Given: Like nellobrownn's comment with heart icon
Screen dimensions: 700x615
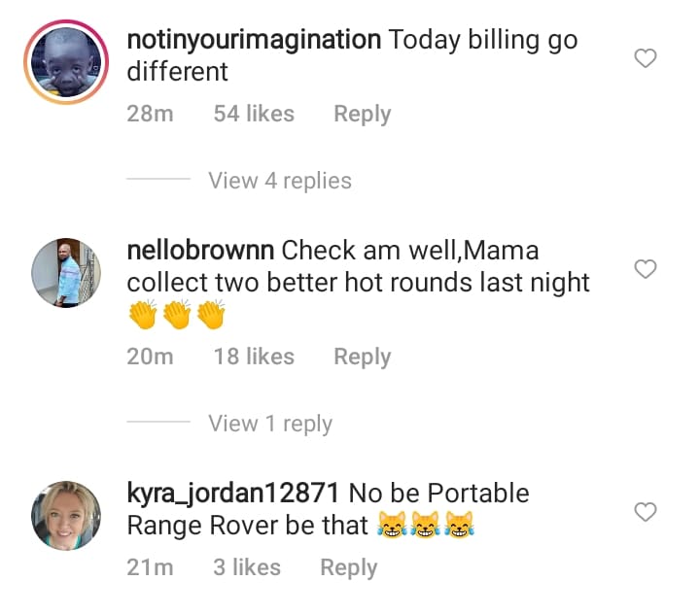Looking at the screenshot, I should click(646, 269).
